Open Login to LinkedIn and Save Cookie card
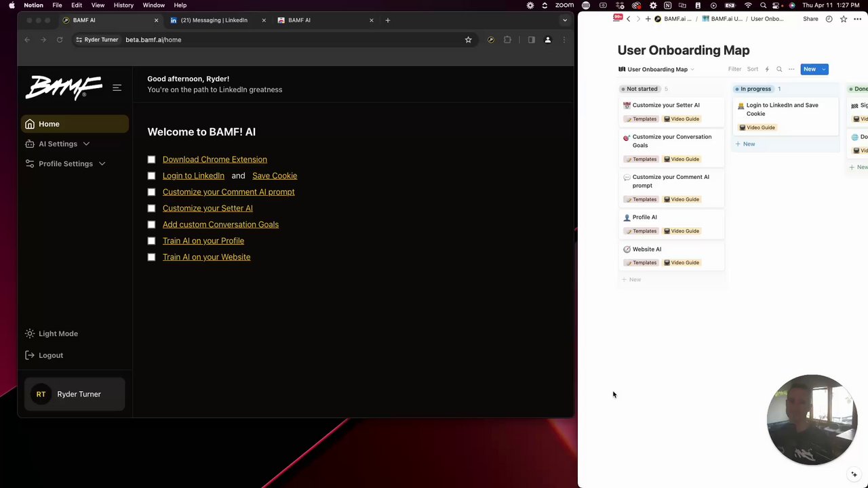868x488 pixels. coord(785,116)
